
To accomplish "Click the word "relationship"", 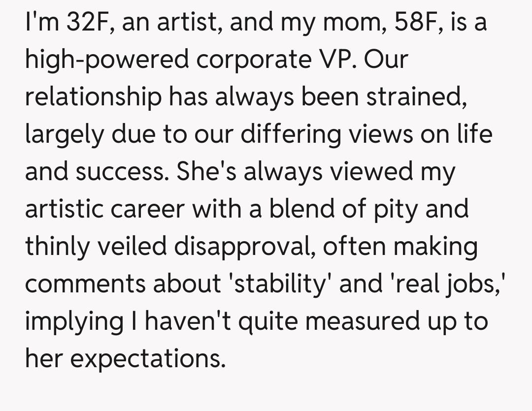I will 93,97.
